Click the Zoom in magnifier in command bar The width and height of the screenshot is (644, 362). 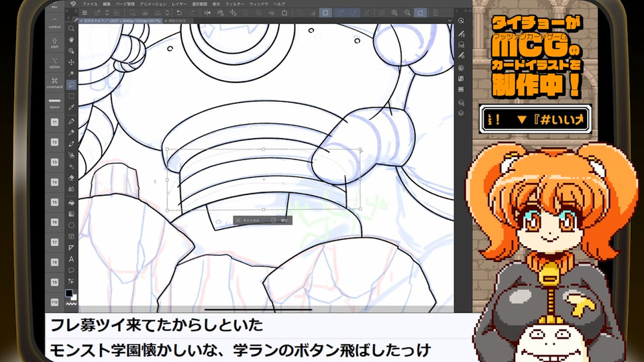point(394,13)
